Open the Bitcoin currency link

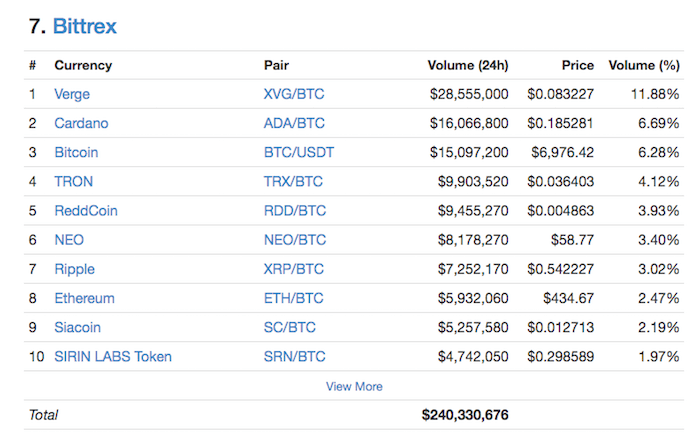(76, 152)
